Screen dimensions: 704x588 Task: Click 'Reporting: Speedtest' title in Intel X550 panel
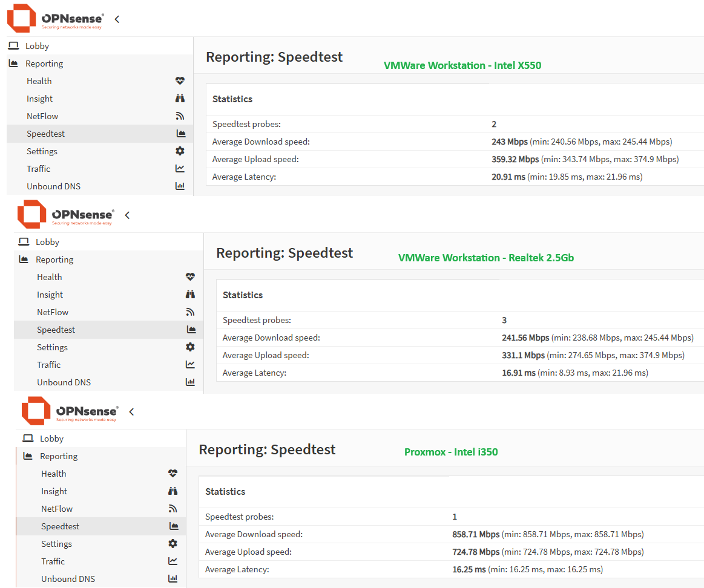click(x=274, y=57)
